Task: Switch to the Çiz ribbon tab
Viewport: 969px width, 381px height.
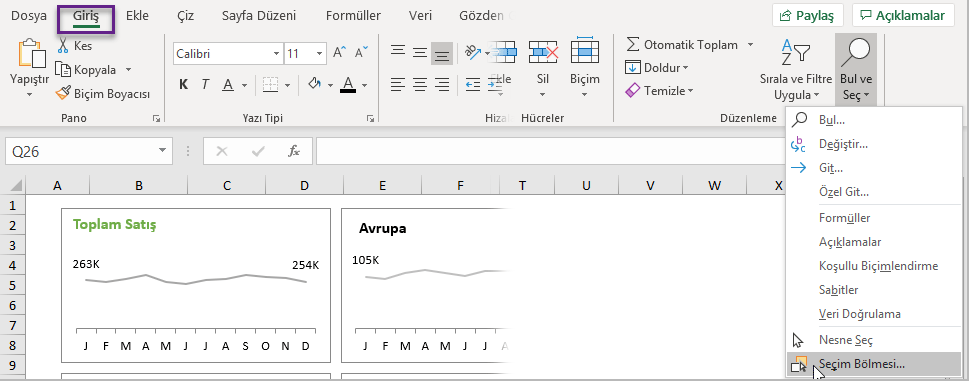Action: tap(185, 16)
